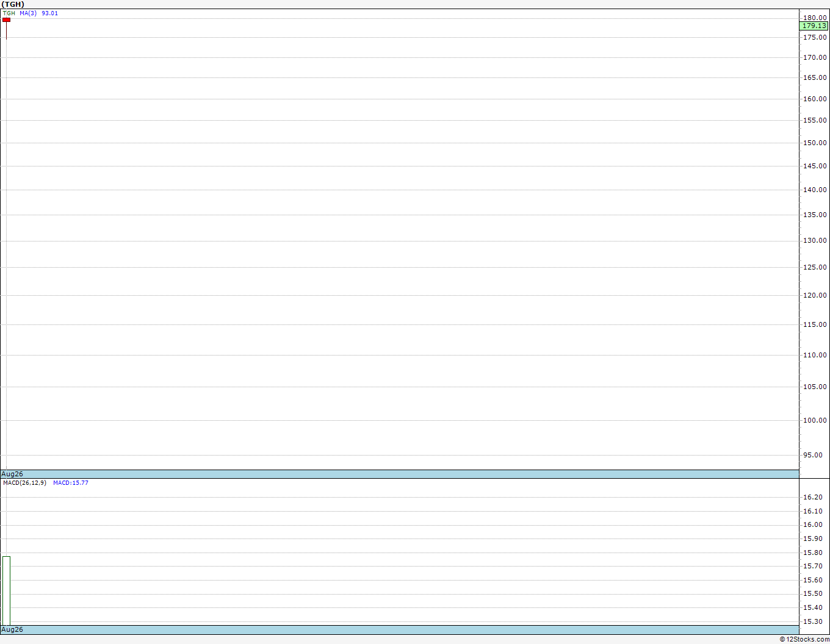
Task: Select the MACD(26,12,9) indicator label
Action: [x=24, y=482]
